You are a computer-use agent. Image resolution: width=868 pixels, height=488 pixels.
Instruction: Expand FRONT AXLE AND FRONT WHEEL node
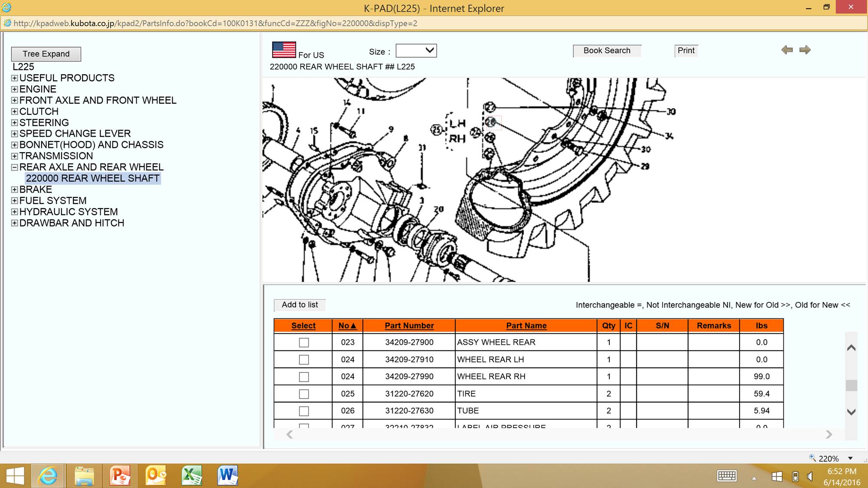14,100
